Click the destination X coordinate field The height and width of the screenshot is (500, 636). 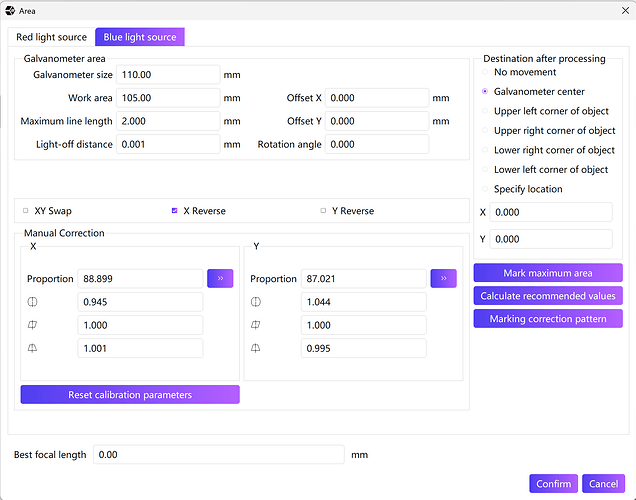tap(551, 212)
